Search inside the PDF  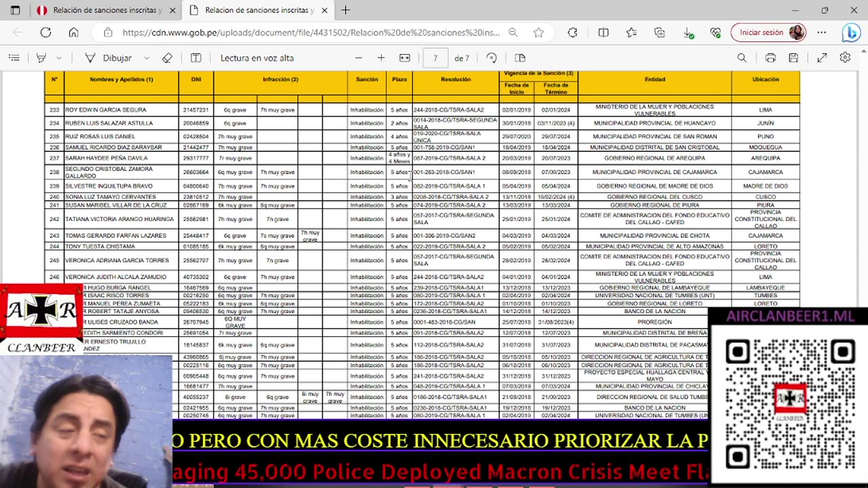coord(742,58)
